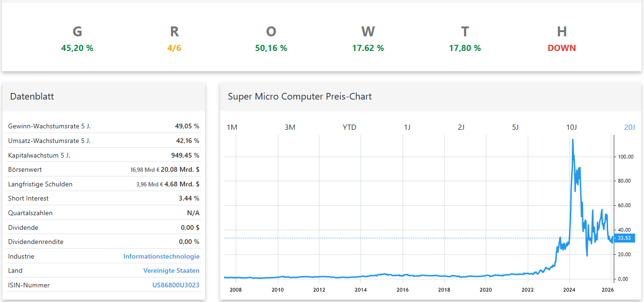Select the 3M chart timeframe
Viewport: 644px width, 302px height.
pyautogui.click(x=290, y=127)
